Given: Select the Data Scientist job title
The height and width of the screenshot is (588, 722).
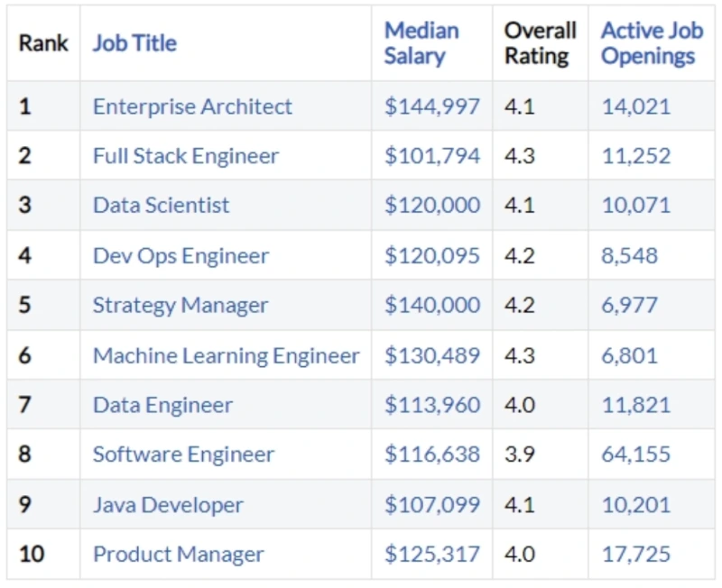Looking at the screenshot, I should (162, 205).
